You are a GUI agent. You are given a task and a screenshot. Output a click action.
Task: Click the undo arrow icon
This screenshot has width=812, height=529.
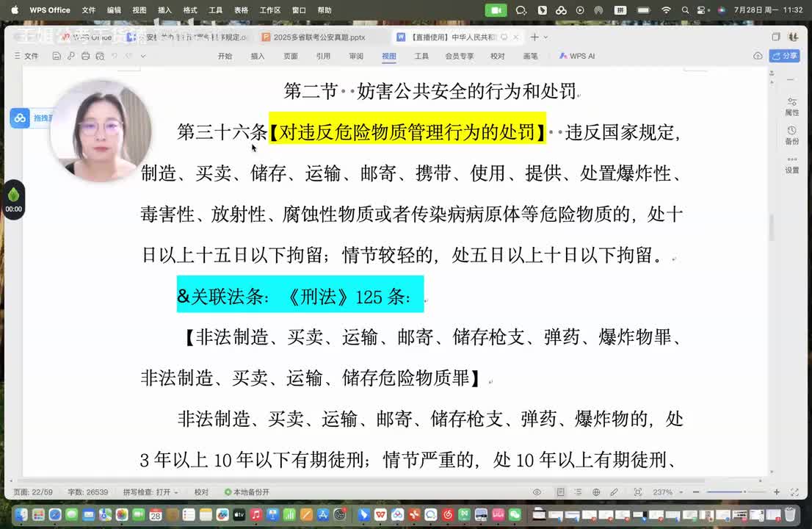[115, 56]
